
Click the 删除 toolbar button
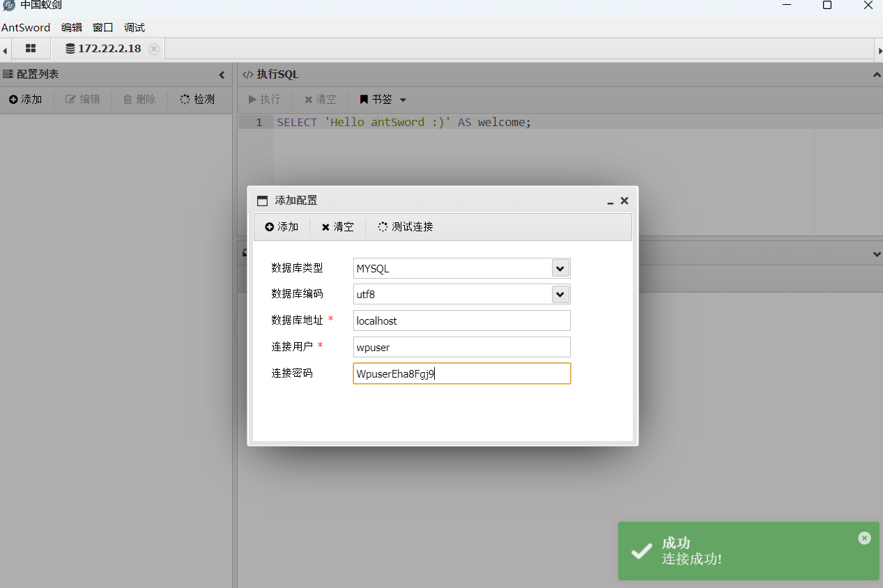[139, 100]
